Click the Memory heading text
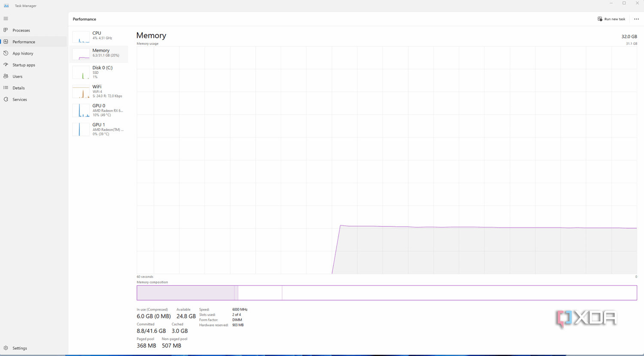Screen dimensions: 644x356 pyautogui.click(x=151, y=36)
